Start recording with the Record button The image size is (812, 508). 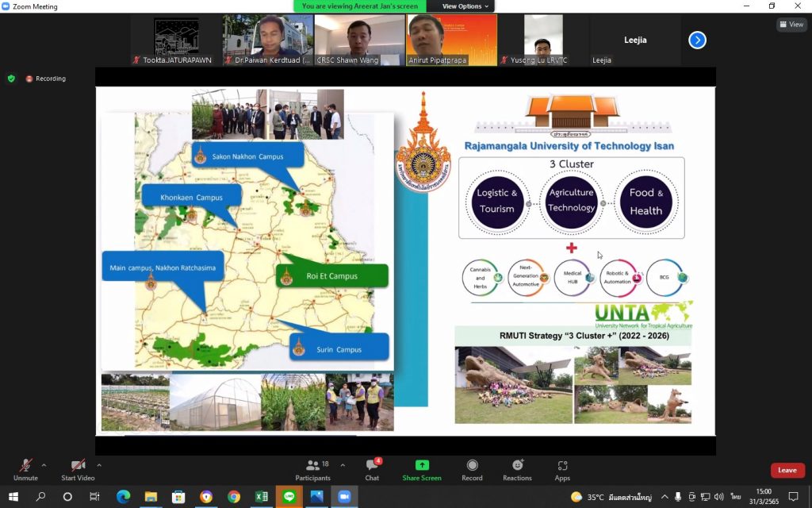coord(472,469)
